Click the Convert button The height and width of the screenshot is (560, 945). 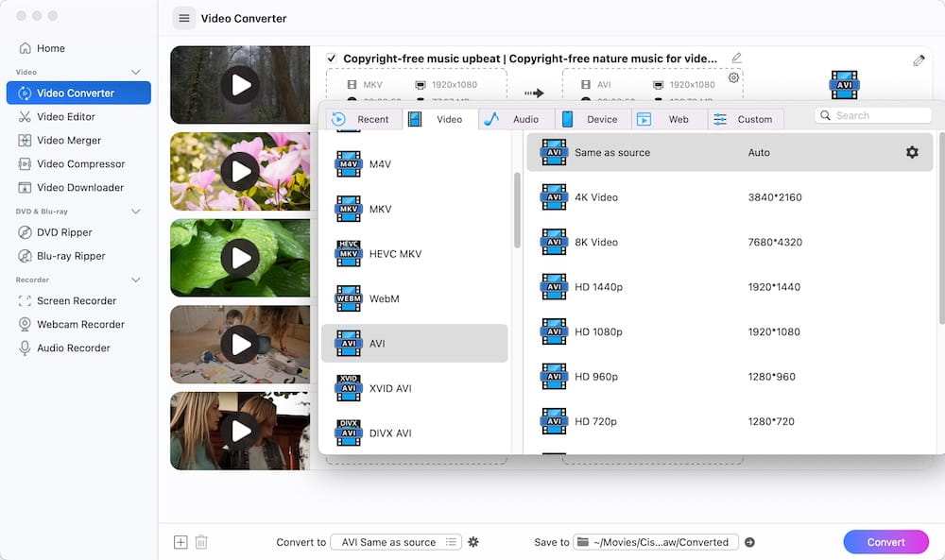886,542
